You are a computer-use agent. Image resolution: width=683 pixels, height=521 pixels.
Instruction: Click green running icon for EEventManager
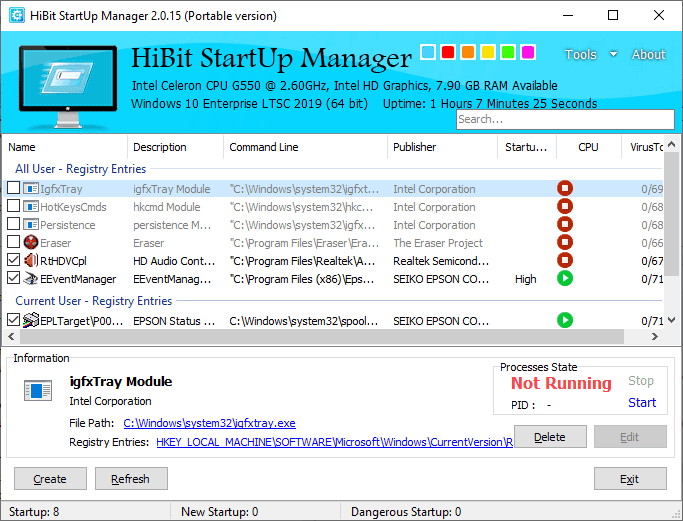[565, 278]
